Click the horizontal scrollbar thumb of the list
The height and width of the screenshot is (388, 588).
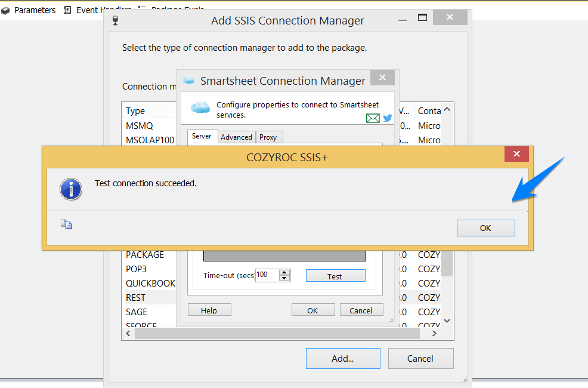point(277,333)
